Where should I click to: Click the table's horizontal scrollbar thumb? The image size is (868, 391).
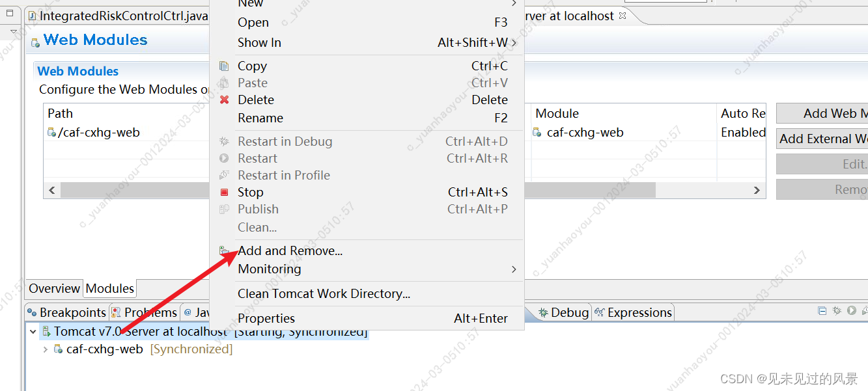click(358, 190)
